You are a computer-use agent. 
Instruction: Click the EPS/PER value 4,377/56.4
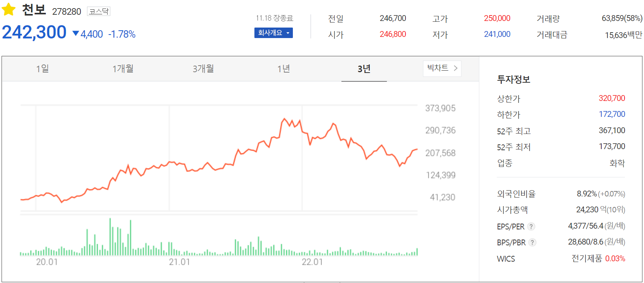coord(585,226)
